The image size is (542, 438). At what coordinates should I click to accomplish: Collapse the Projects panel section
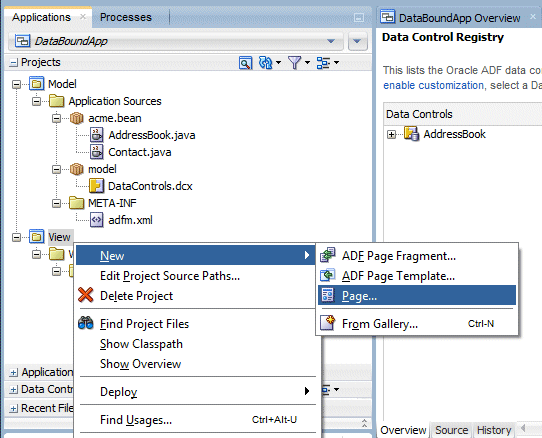(13, 63)
